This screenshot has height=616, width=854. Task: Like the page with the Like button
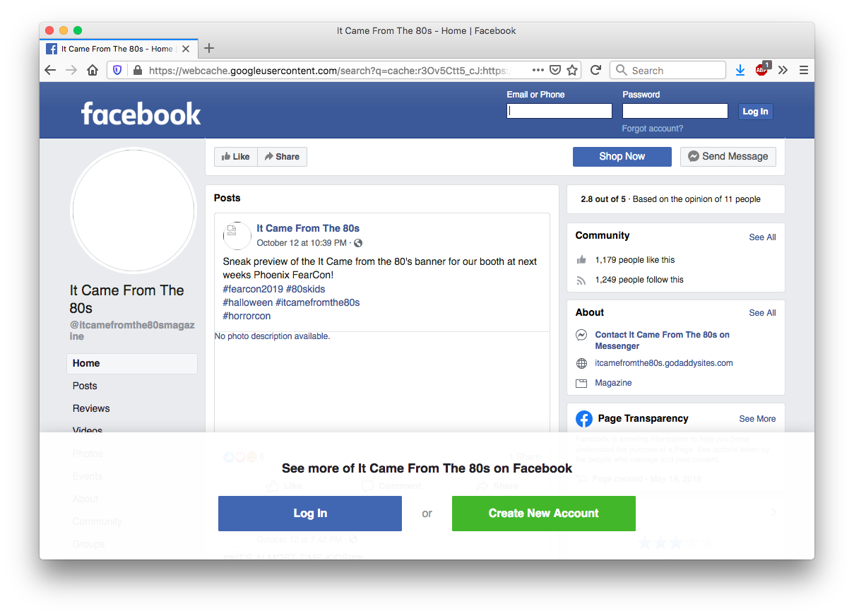[x=236, y=157]
